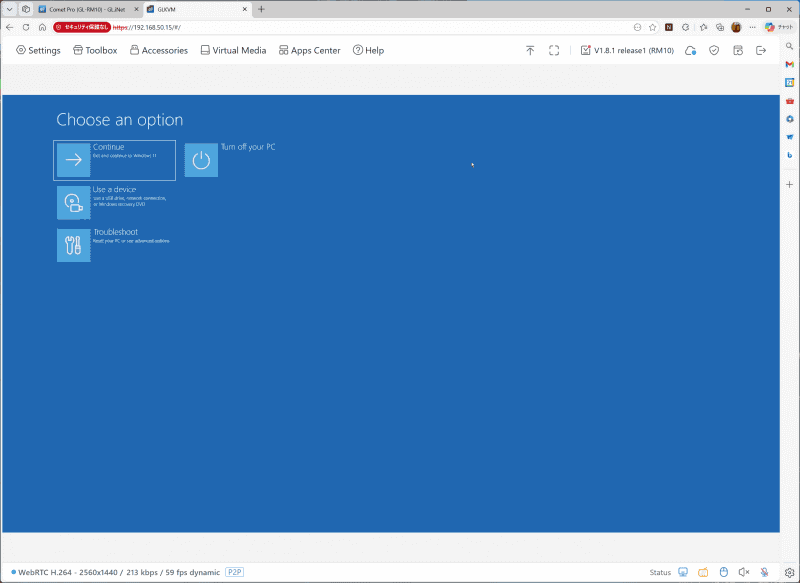Open the scheduled tasks calendar icon
Image resolution: width=800 pixels, height=583 pixels.
[x=738, y=50]
